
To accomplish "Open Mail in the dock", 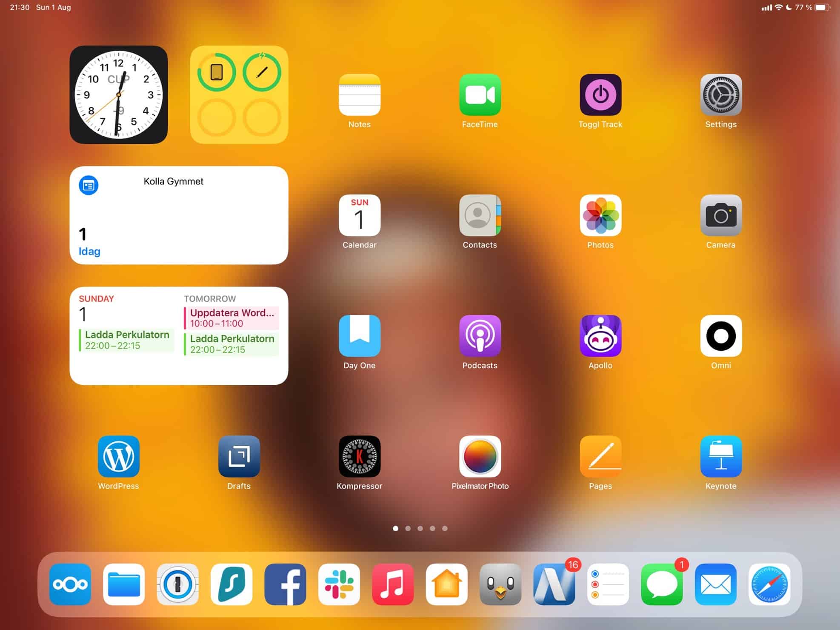I will point(716,584).
